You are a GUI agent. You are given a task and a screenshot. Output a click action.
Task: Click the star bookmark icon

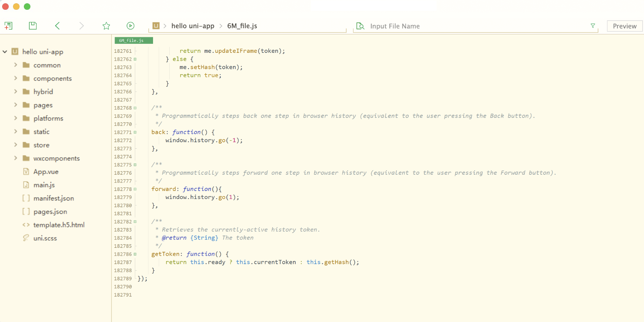[106, 26]
